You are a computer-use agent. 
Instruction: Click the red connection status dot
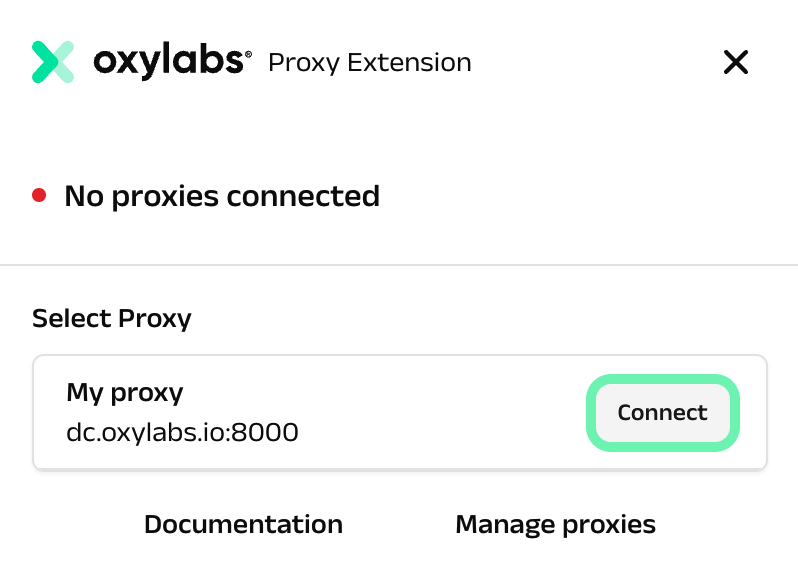pos(39,195)
